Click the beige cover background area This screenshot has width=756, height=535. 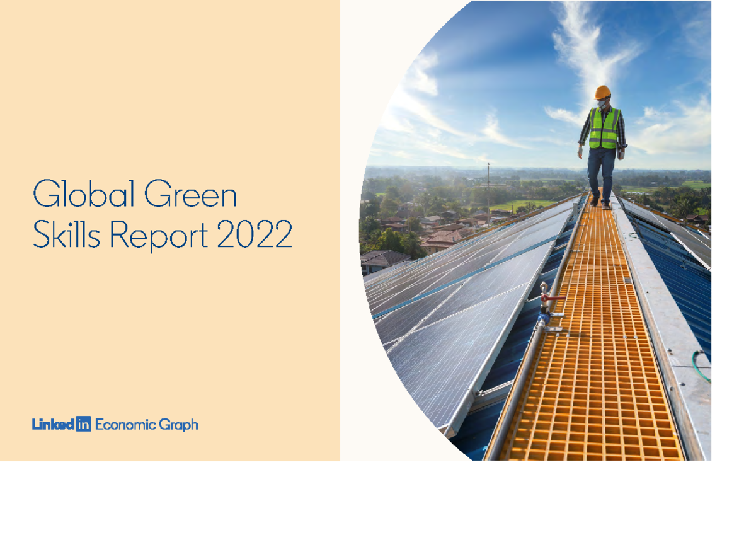[x=170, y=328]
